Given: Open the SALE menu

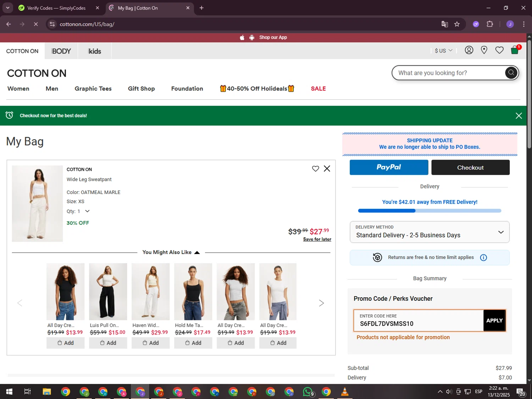Looking at the screenshot, I should click(x=318, y=89).
